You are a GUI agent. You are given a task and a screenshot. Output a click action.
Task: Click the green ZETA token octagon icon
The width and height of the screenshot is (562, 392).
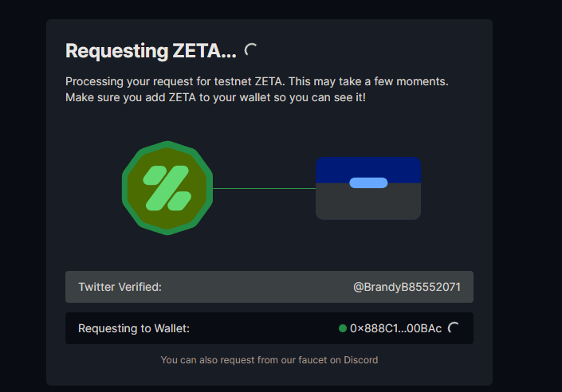pos(167,188)
